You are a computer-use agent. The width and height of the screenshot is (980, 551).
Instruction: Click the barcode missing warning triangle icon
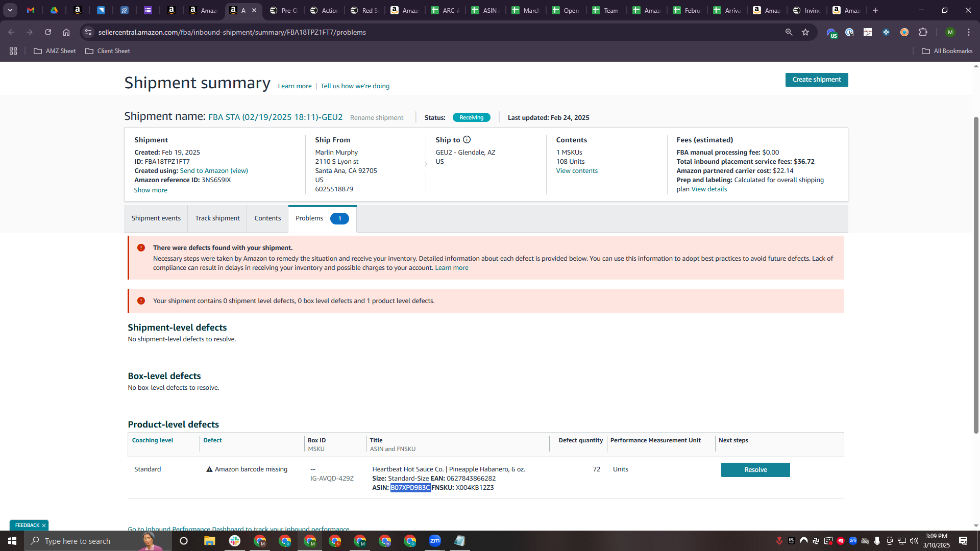click(x=209, y=469)
